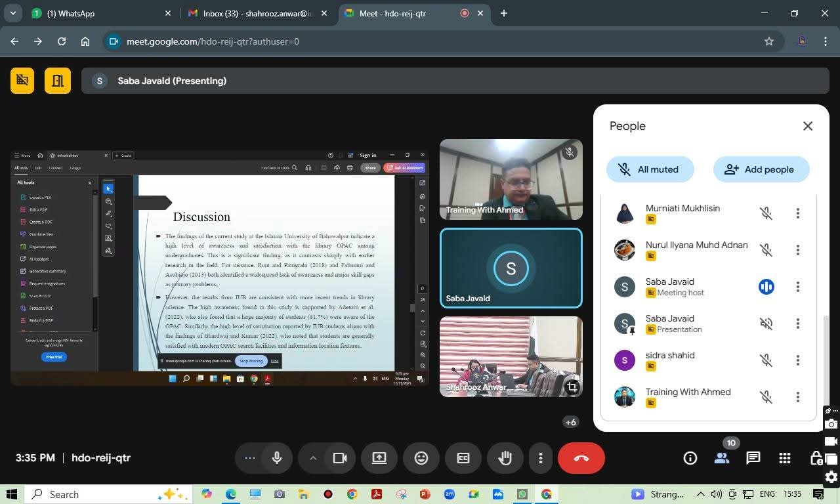This screenshot has width=840, height=504.
Task: Toggle the camera button
Action: [339, 458]
